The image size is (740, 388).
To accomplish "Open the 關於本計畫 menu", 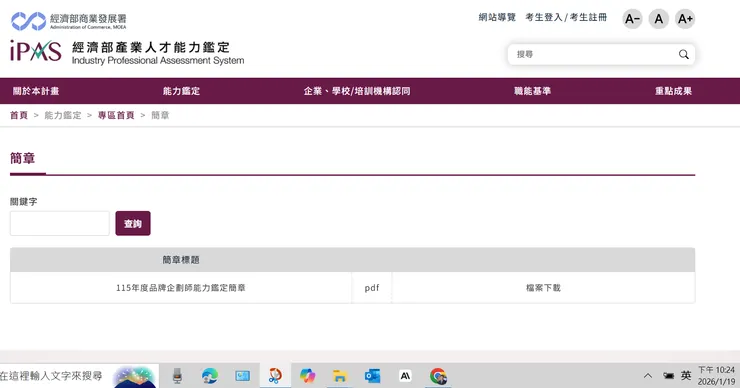I will (x=36, y=91).
